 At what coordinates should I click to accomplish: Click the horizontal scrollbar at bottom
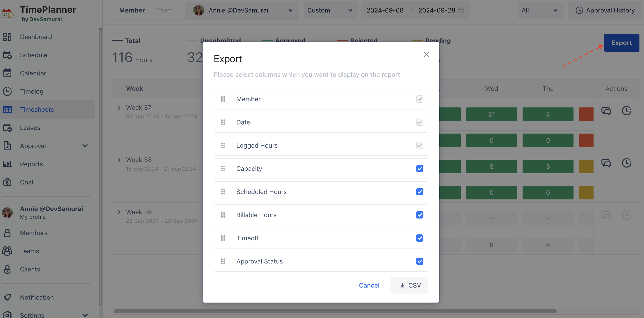pos(335,311)
